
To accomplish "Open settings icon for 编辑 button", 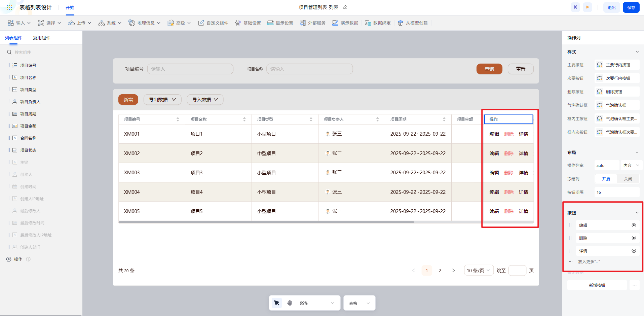I will pos(634,225).
